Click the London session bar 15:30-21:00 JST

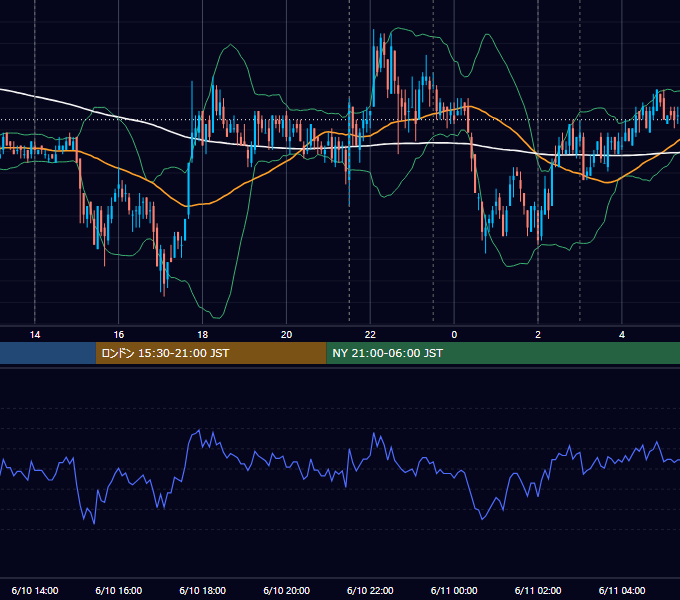211,353
